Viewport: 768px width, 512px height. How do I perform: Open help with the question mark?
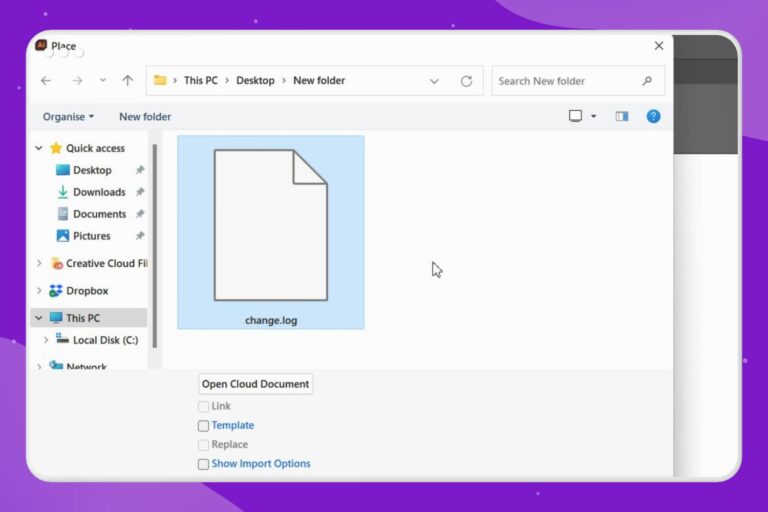tap(653, 116)
